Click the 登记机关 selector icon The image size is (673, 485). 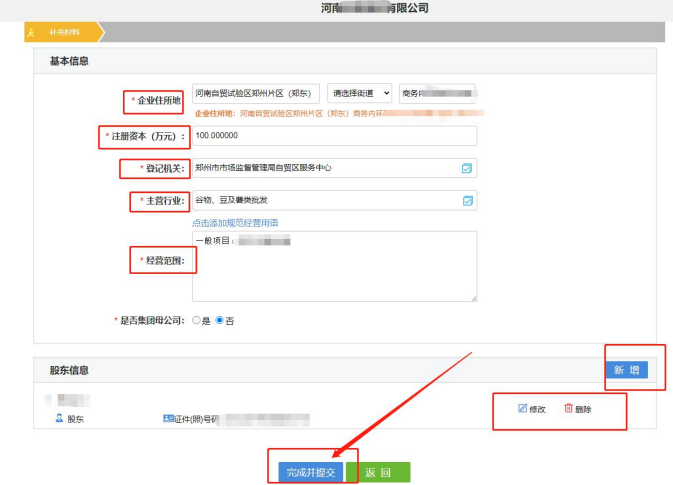click(466, 168)
